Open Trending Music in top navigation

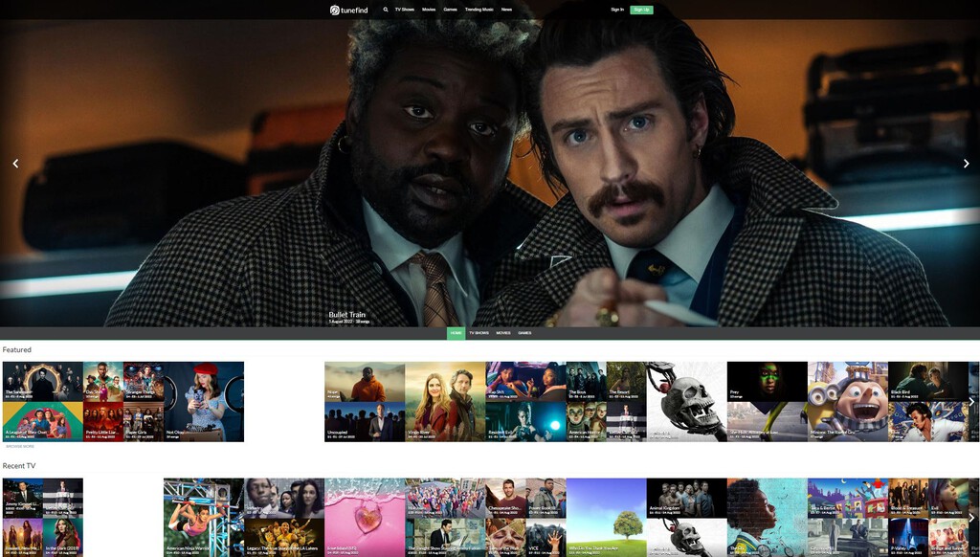pos(479,10)
